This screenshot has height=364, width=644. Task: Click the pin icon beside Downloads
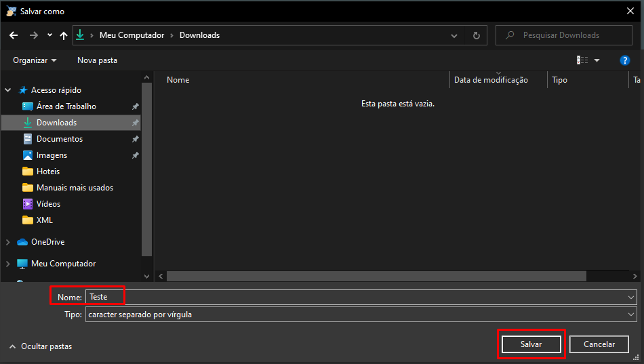pos(135,123)
